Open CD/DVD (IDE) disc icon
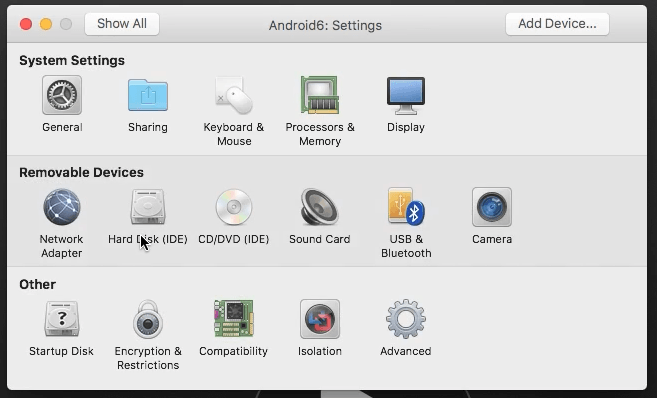The width and height of the screenshot is (657, 398). [234, 207]
